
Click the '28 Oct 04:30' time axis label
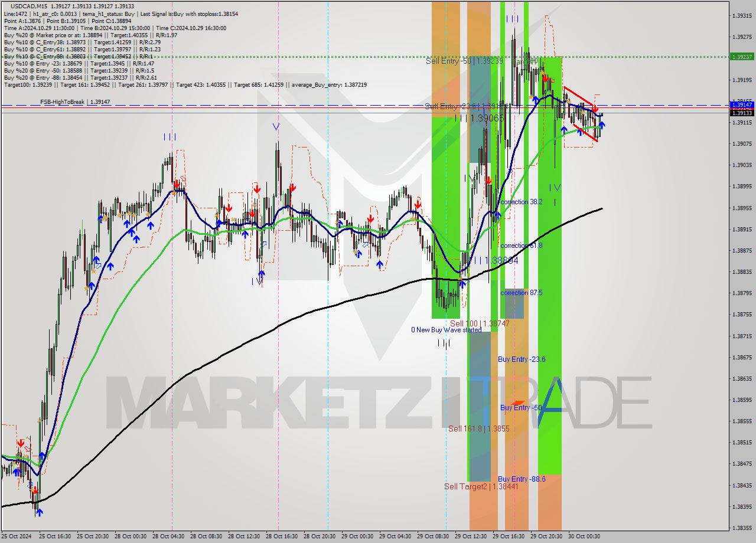168,537
